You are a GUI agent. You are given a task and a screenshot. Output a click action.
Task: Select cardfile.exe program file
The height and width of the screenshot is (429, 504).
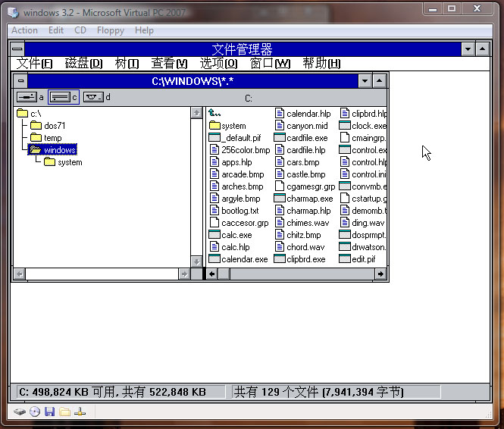[x=301, y=138]
